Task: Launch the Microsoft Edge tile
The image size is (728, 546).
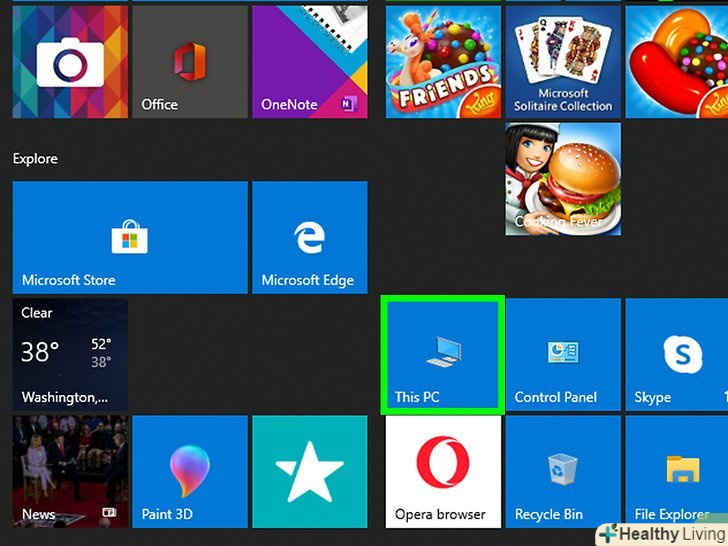Action: [310, 237]
